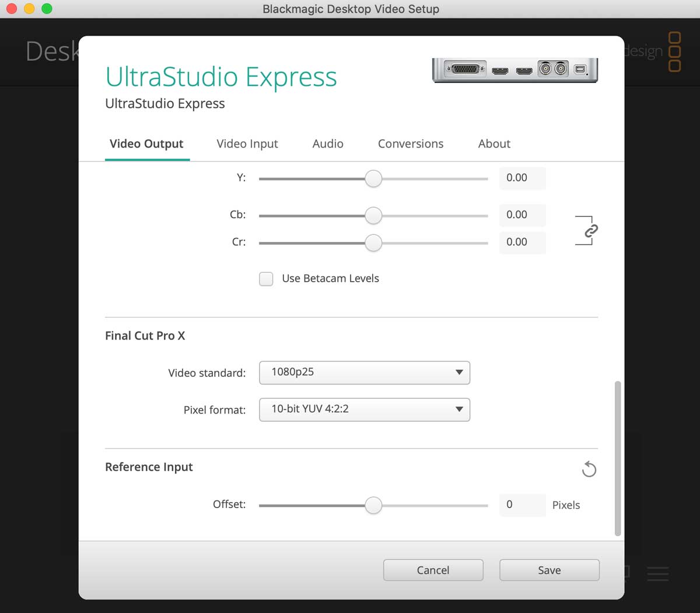This screenshot has height=613, width=700.
Task: Click the settings panel vertical scrollbar
Action: (618, 458)
